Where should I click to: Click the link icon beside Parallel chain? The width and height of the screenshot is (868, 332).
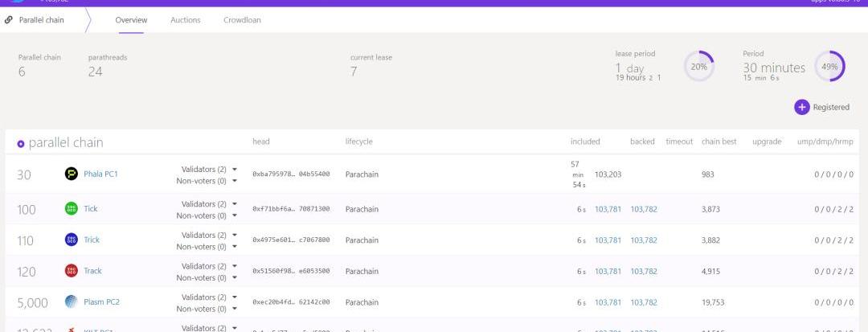pyautogui.click(x=9, y=20)
